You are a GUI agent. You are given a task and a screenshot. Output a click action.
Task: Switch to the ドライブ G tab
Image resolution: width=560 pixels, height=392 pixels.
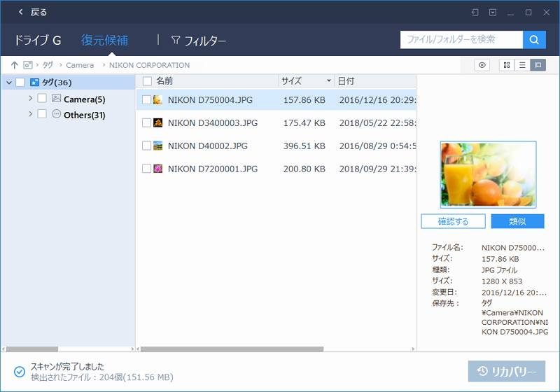point(38,41)
